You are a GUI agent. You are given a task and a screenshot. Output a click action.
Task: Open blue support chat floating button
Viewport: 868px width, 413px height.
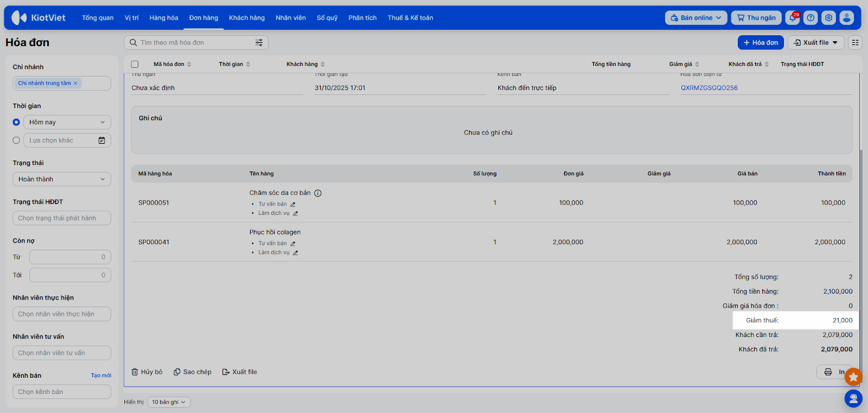tap(853, 399)
